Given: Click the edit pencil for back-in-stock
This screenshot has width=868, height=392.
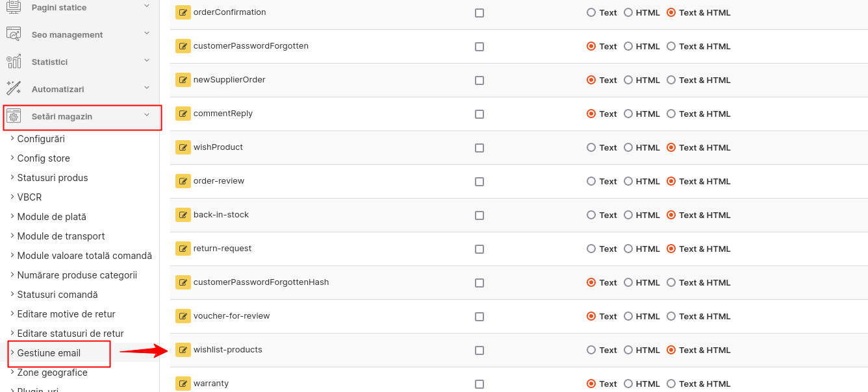Looking at the screenshot, I should pos(183,215).
